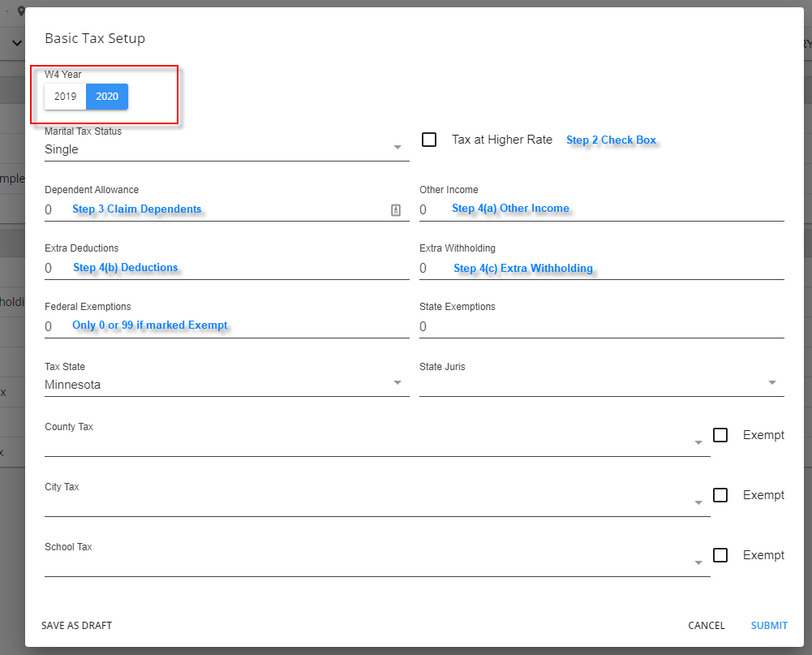Check the Tax at Higher Rate box
This screenshot has width=812, height=655.
(x=430, y=140)
